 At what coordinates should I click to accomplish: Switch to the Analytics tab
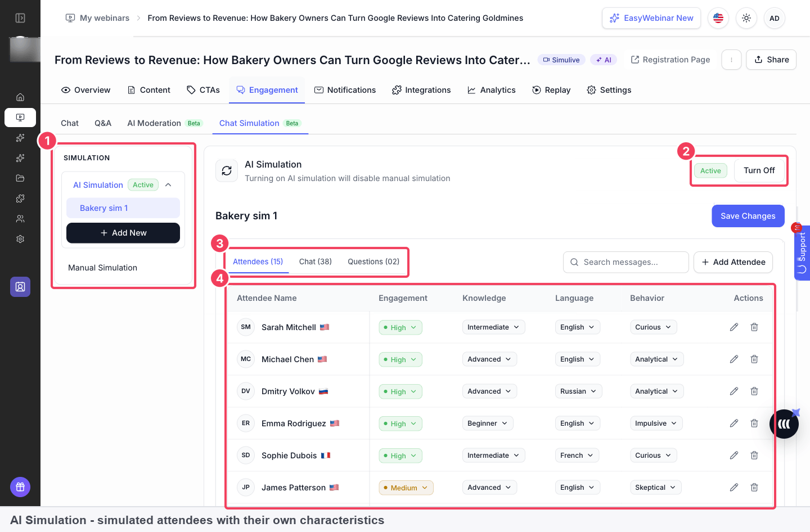tap(491, 90)
